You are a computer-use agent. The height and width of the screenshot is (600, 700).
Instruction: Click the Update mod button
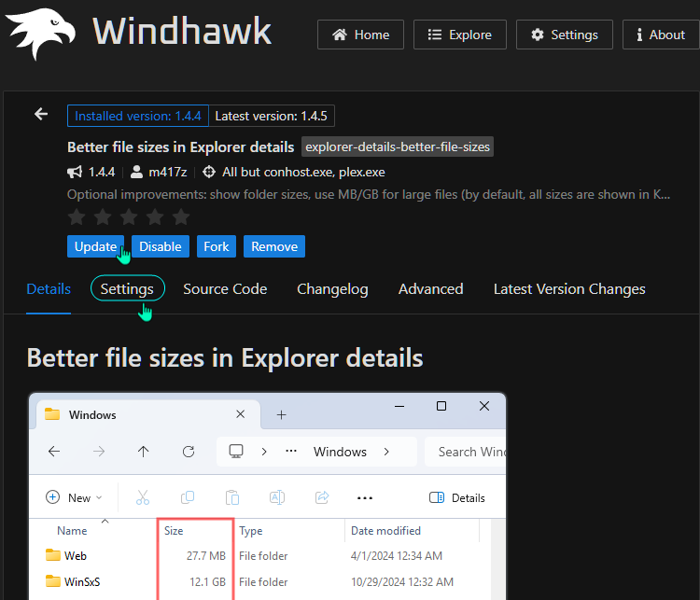95,246
